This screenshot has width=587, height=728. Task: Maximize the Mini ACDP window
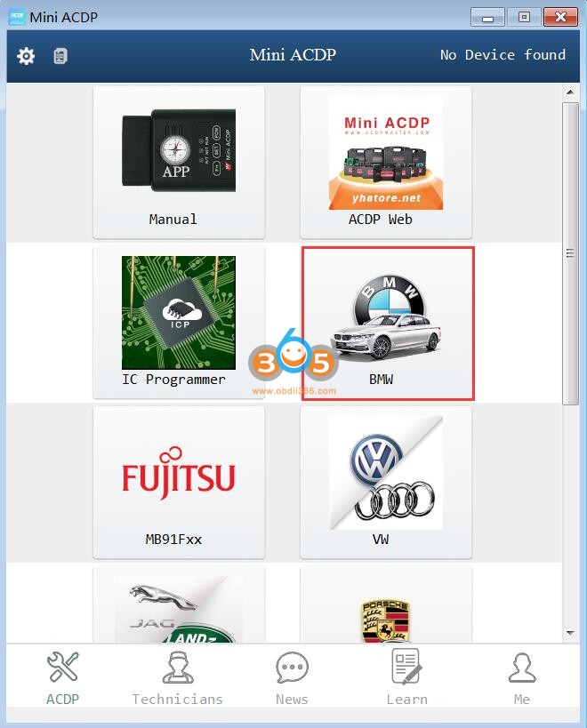tap(524, 17)
